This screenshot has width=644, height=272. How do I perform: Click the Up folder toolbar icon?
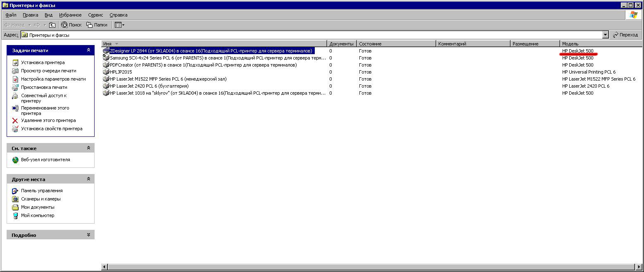pyautogui.click(x=52, y=25)
